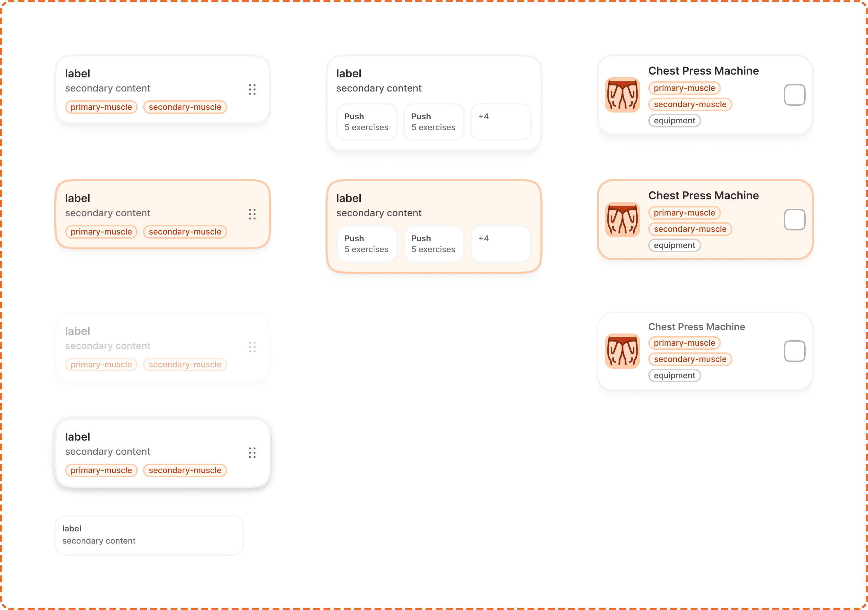Select first Push tile in white card

(x=367, y=122)
